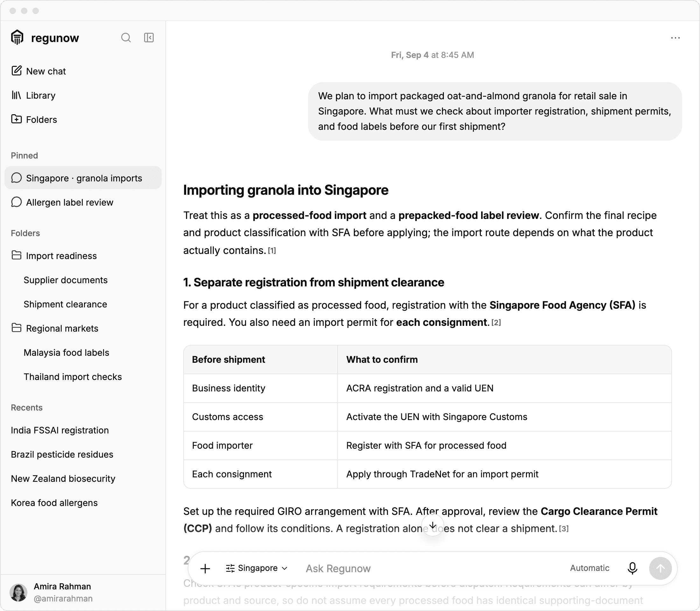Click the 'Before shipment' column header
The width and height of the screenshot is (700, 611).
tap(261, 360)
